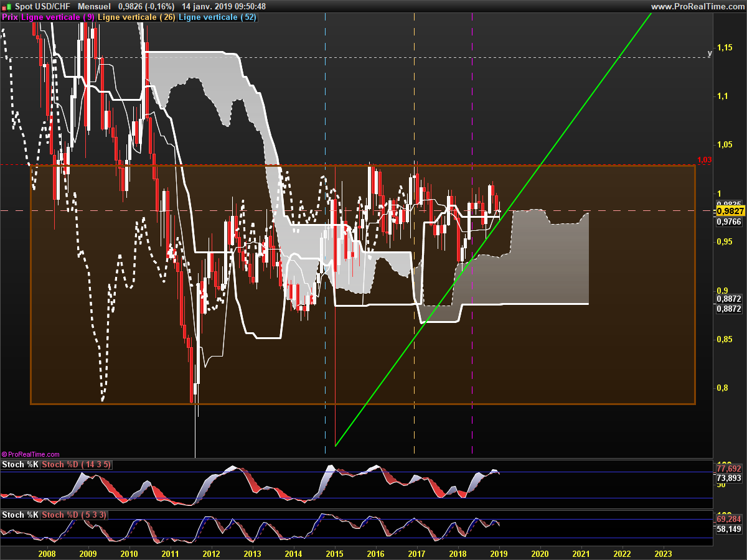Screen dimensions: 747x560
Task: Click the 1,05 price axis label
Action: (x=724, y=145)
